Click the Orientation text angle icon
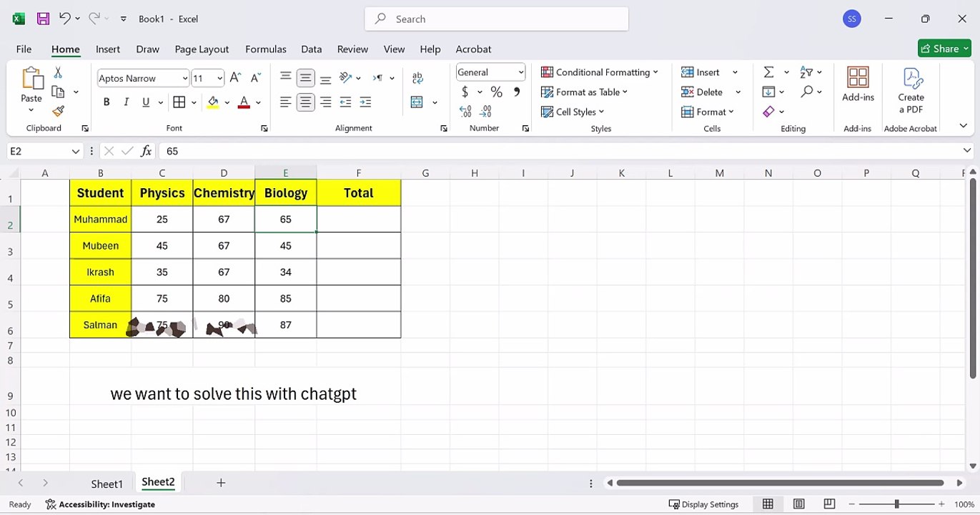 click(346, 77)
